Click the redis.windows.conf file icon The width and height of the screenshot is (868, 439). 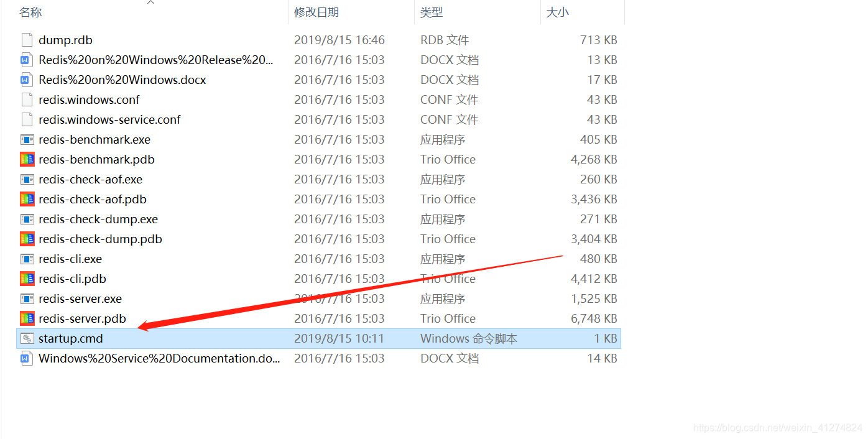click(27, 100)
